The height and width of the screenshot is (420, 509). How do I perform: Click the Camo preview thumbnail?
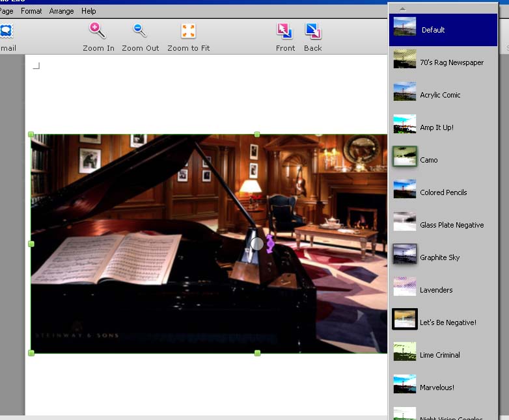tap(404, 156)
